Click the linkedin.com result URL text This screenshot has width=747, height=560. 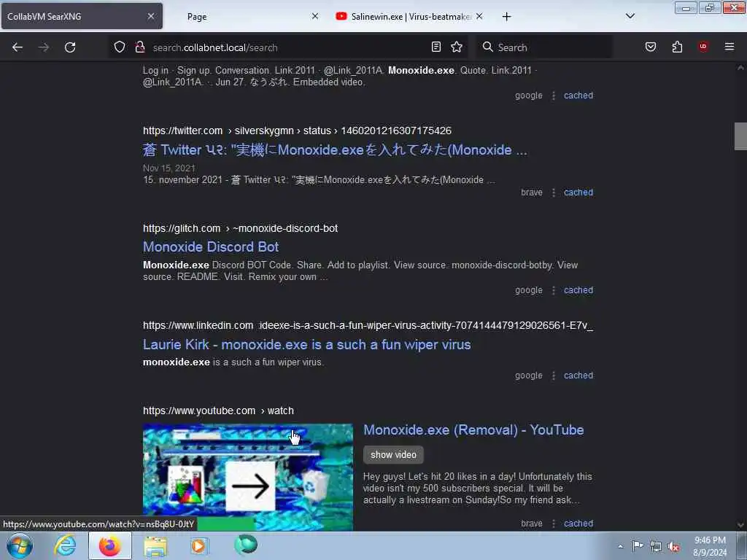point(368,325)
